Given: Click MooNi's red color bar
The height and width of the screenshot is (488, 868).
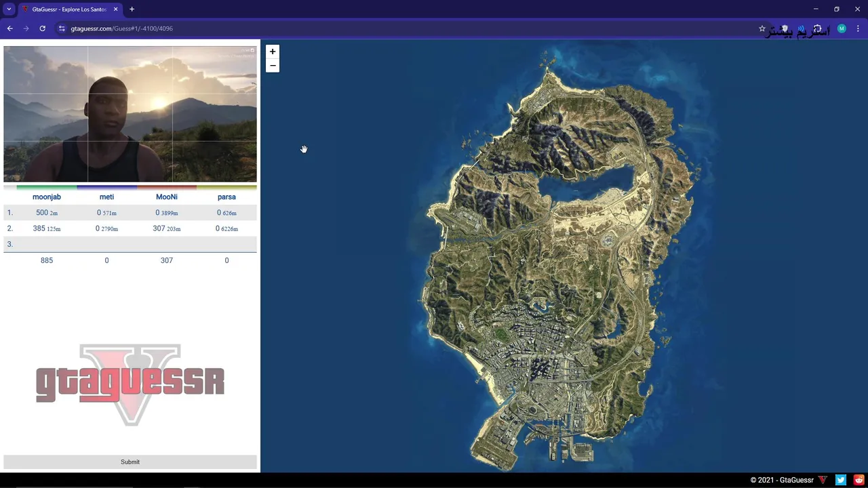Looking at the screenshot, I should pyautogui.click(x=167, y=187).
